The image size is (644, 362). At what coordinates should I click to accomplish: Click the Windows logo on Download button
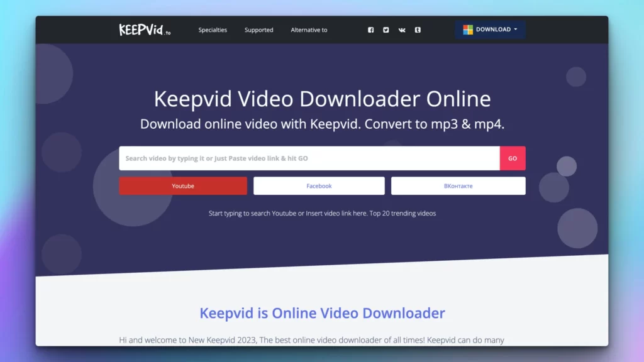(x=468, y=30)
